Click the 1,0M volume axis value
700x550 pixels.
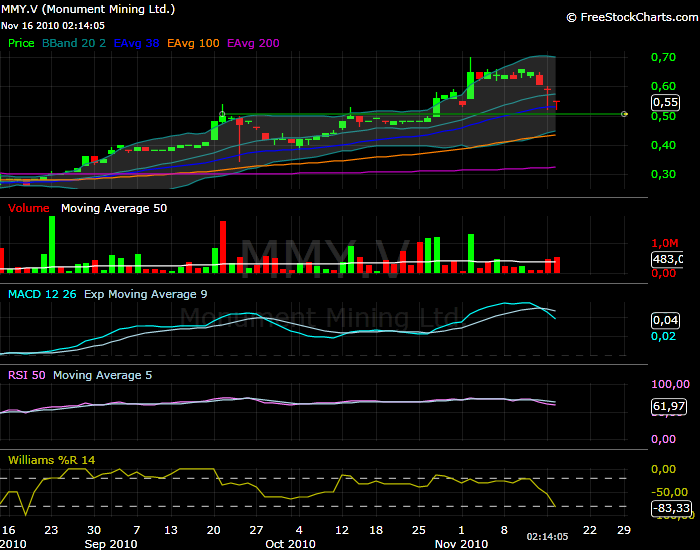pyautogui.click(x=665, y=243)
